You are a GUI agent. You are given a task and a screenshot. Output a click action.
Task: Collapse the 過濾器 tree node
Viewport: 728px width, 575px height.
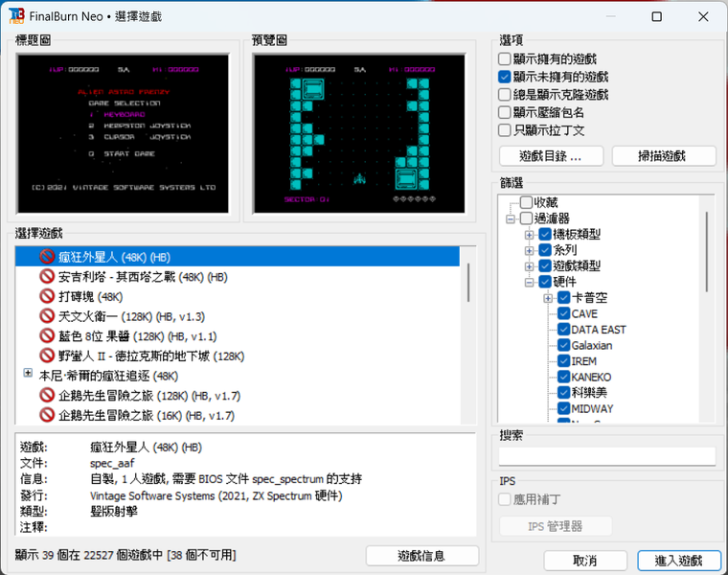tap(511, 218)
